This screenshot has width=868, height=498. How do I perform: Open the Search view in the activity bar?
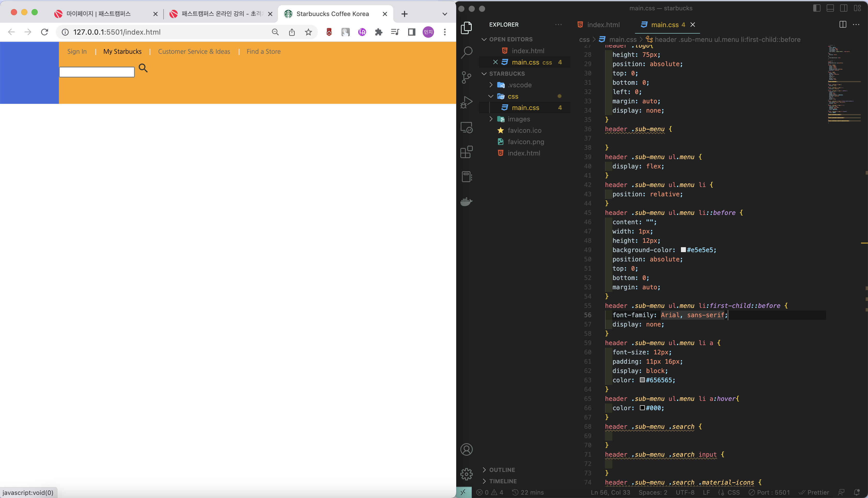467,52
